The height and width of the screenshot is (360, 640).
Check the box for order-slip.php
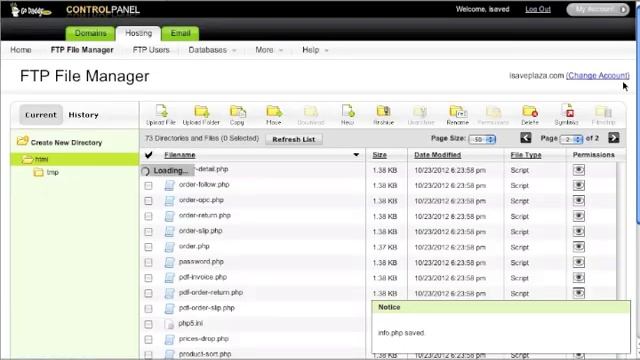149,232
